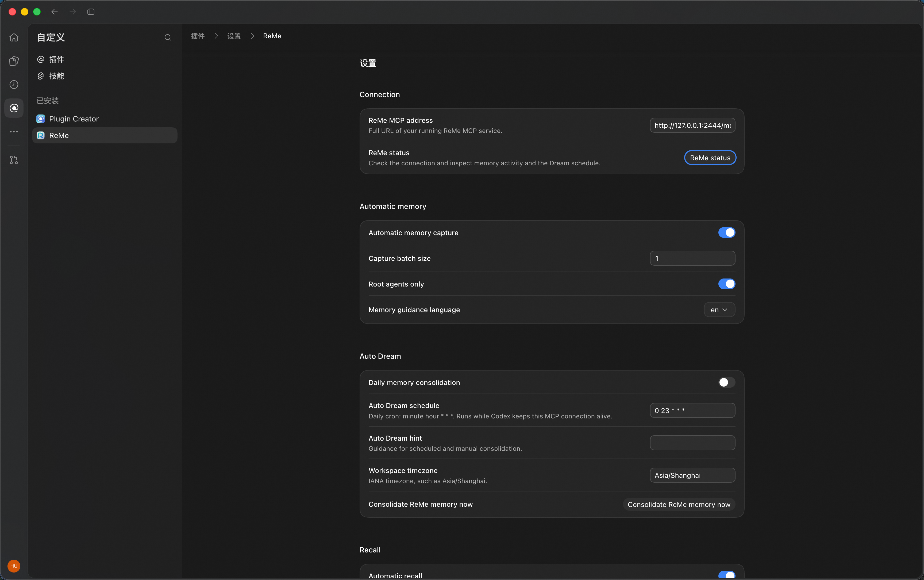Click the 已安装 section label
Image resolution: width=924 pixels, height=580 pixels.
click(x=48, y=101)
